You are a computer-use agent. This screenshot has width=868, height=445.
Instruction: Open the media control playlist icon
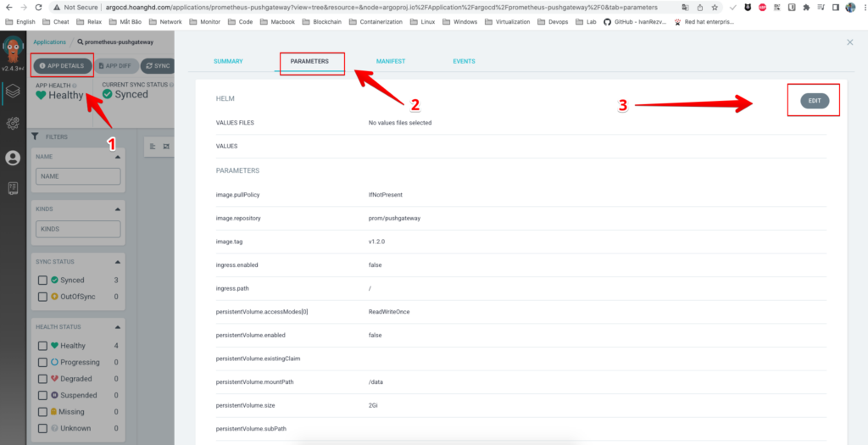click(821, 8)
